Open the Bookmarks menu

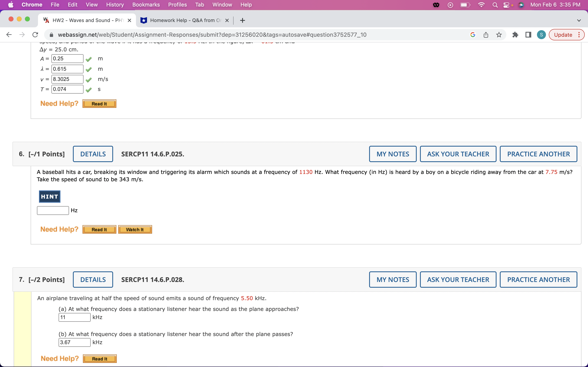146,5
